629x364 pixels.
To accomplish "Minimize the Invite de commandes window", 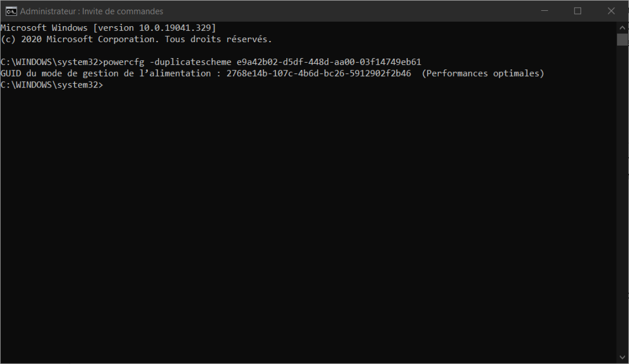I will pyautogui.click(x=545, y=11).
